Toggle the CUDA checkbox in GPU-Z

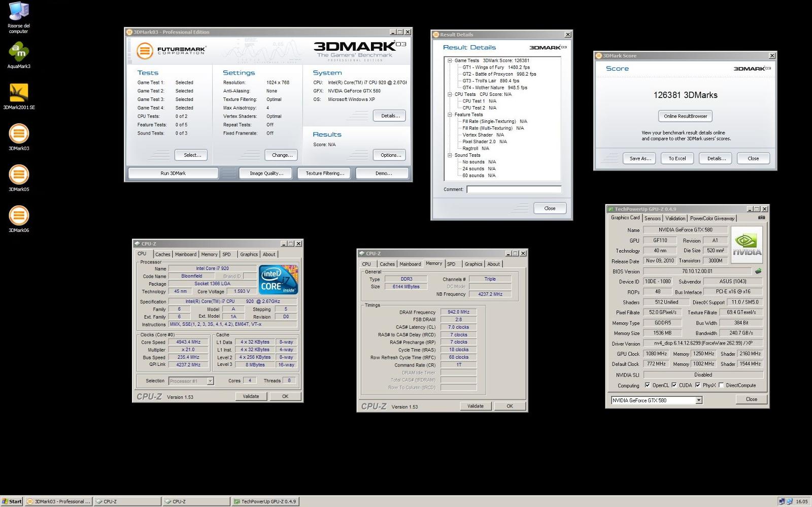tap(674, 385)
